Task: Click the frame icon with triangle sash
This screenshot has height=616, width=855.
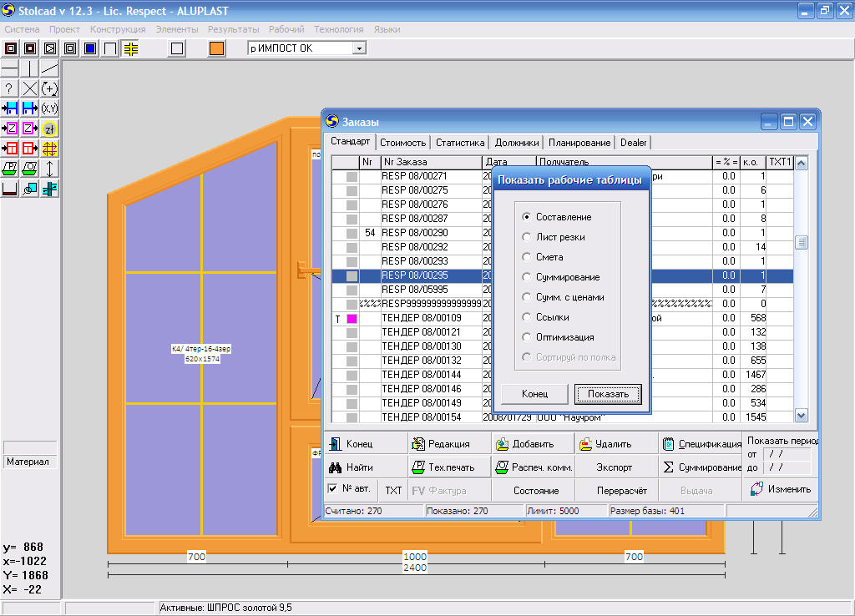Action: point(50,48)
